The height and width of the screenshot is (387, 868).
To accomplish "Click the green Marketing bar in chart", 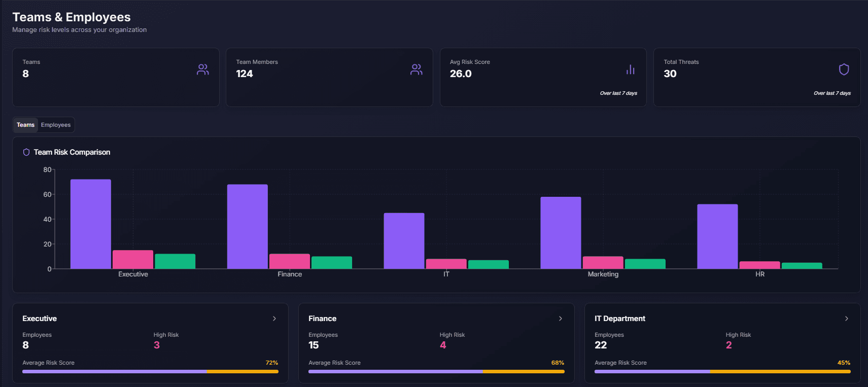I will pos(645,264).
